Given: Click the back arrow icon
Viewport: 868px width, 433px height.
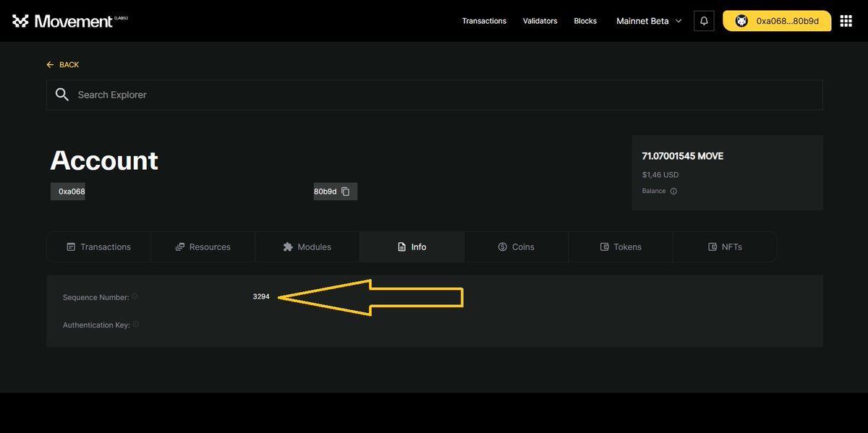Looking at the screenshot, I should (49, 64).
